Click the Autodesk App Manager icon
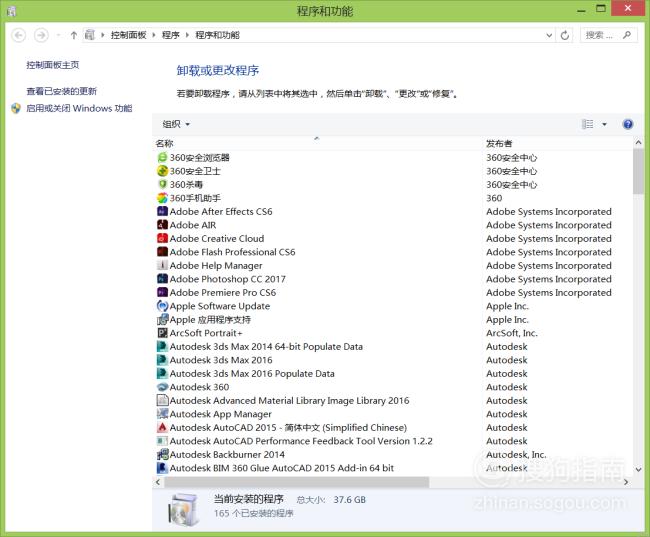The height and width of the screenshot is (537, 650). (x=162, y=414)
